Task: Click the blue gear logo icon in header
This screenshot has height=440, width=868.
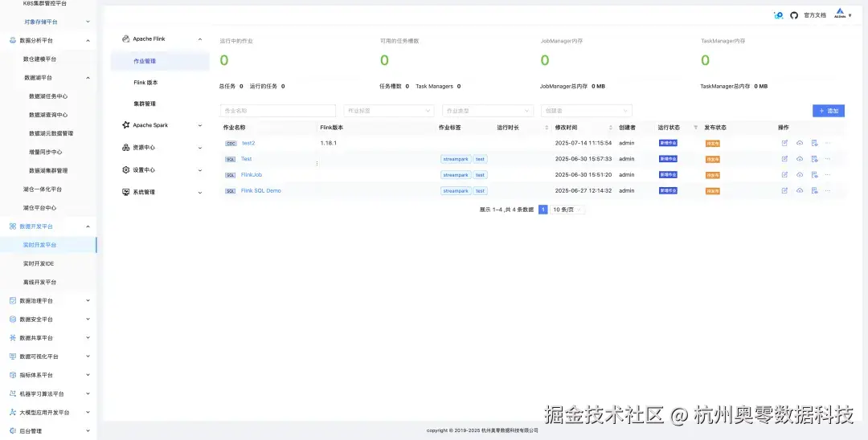Action: point(778,15)
